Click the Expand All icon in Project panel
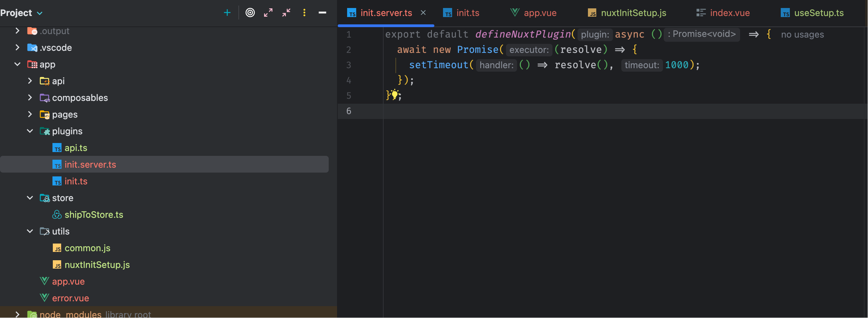The image size is (868, 318). [268, 13]
